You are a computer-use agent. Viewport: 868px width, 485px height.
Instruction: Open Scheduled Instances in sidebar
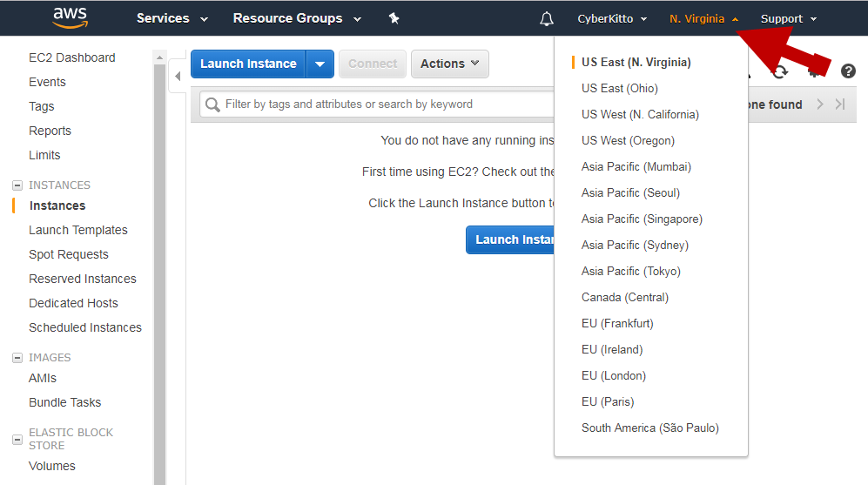[x=85, y=327]
